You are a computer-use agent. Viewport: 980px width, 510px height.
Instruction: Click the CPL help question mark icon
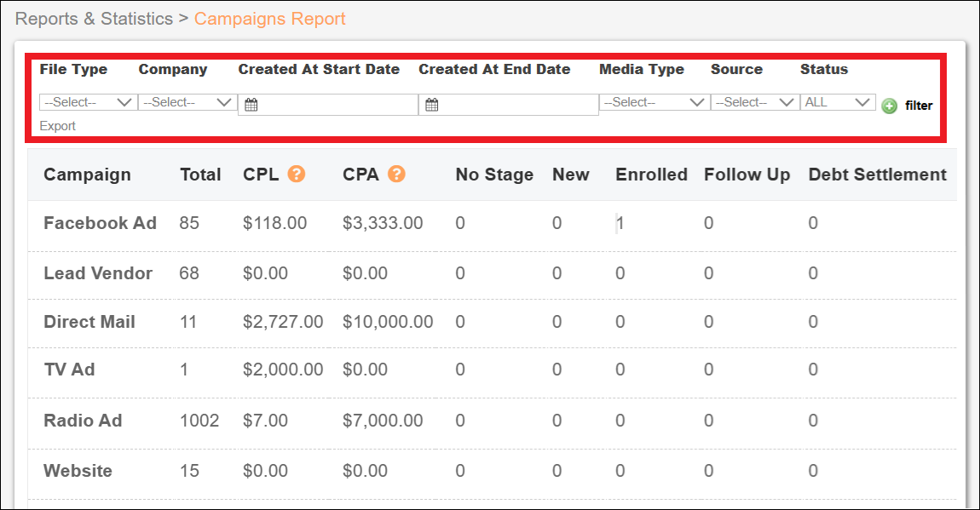coord(297,174)
